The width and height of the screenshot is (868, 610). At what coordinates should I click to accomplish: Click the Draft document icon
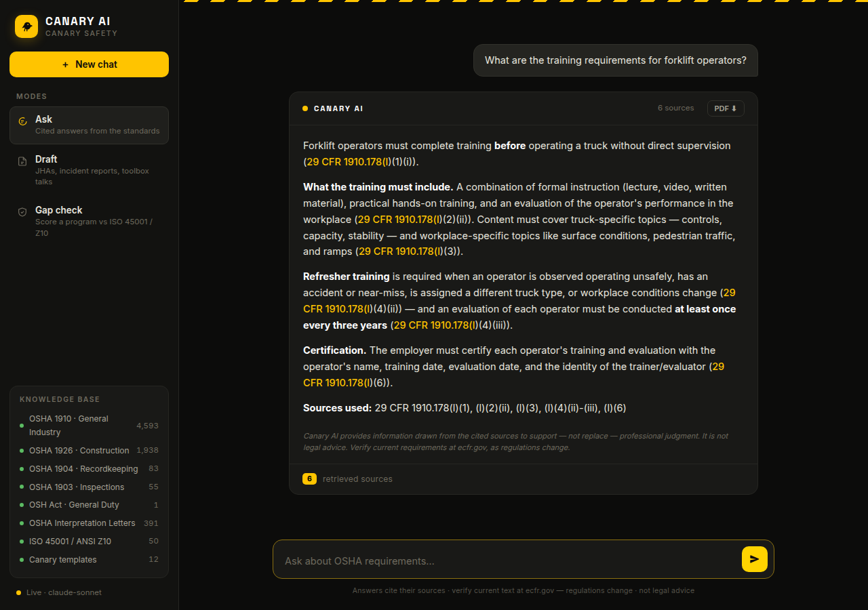[22, 161]
